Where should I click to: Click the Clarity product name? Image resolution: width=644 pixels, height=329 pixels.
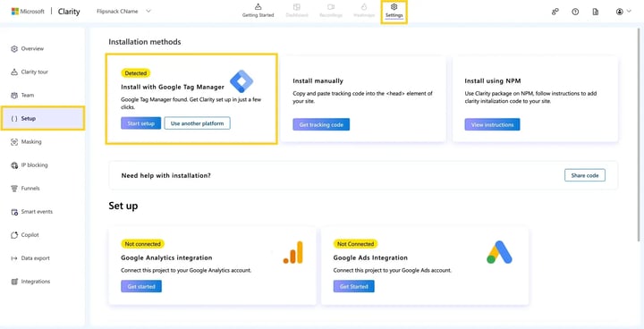point(69,12)
